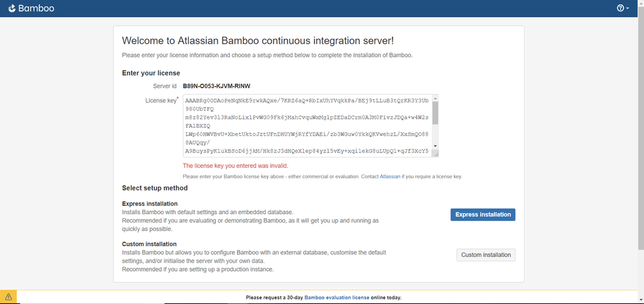Open the Atlassian contact link
The width and height of the screenshot is (644, 304).
(x=390, y=176)
